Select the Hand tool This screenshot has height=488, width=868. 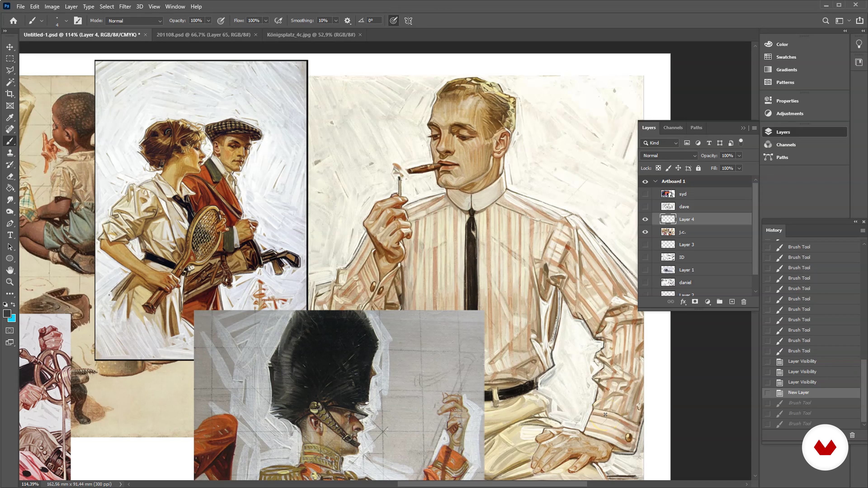[10, 270]
